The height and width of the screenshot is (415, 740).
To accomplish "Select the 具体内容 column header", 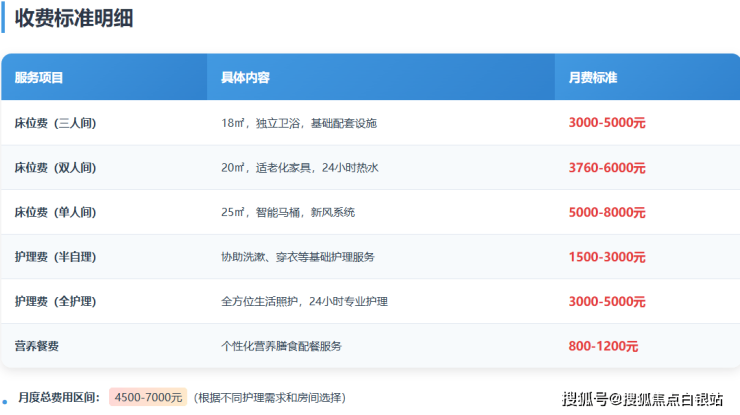I will (245, 78).
